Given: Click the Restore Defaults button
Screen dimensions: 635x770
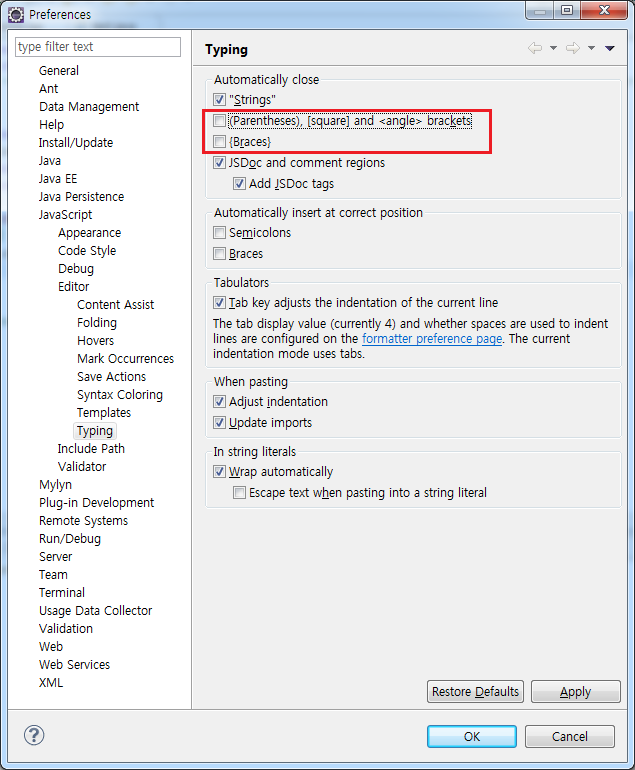Looking at the screenshot, I should click(475, 691).
